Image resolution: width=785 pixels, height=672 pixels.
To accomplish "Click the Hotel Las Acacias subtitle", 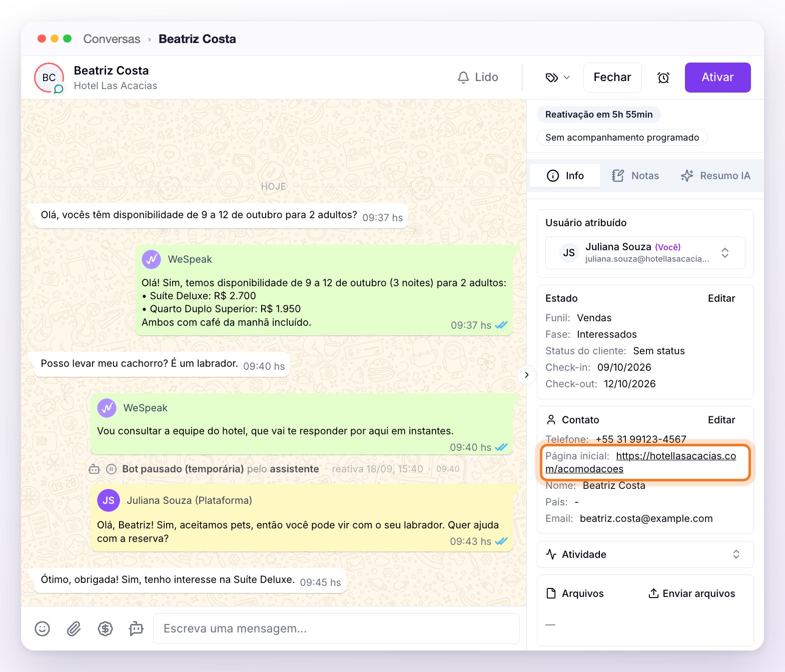I will click(116, 86).
